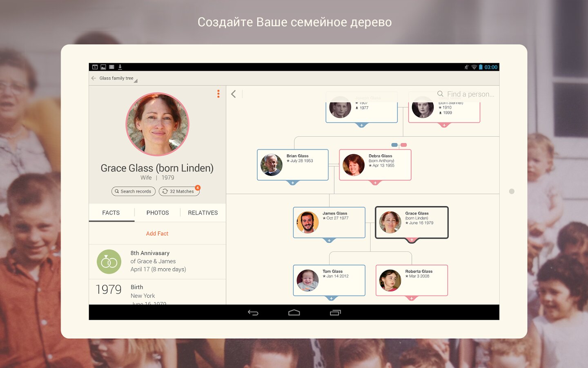588x368 pixels.
Task: Expand the plus under Roberta Glass card
Action: click(x=412, y=298)
